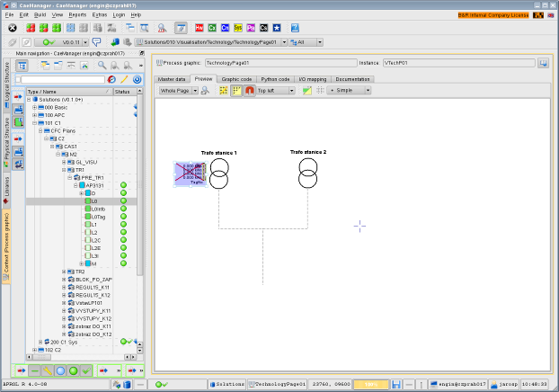Click the save floppy disk icon in status bar
559x392 pixels.
pos(396,384)
